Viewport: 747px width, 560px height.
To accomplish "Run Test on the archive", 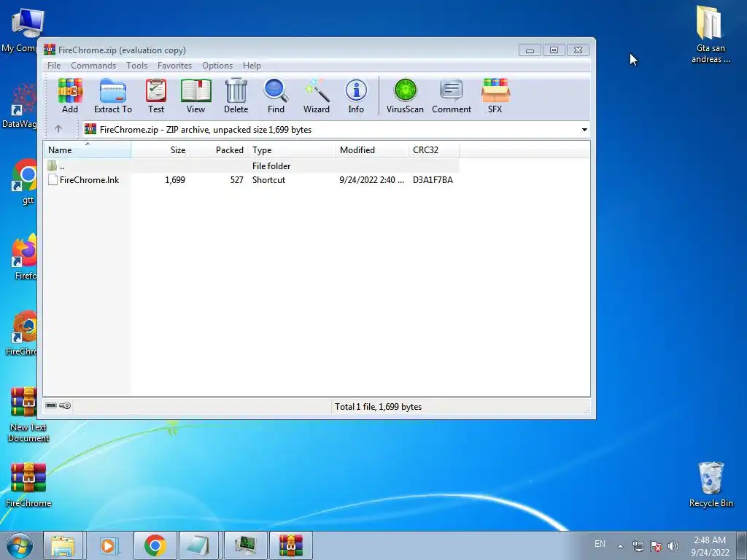I will pos(156,96).
